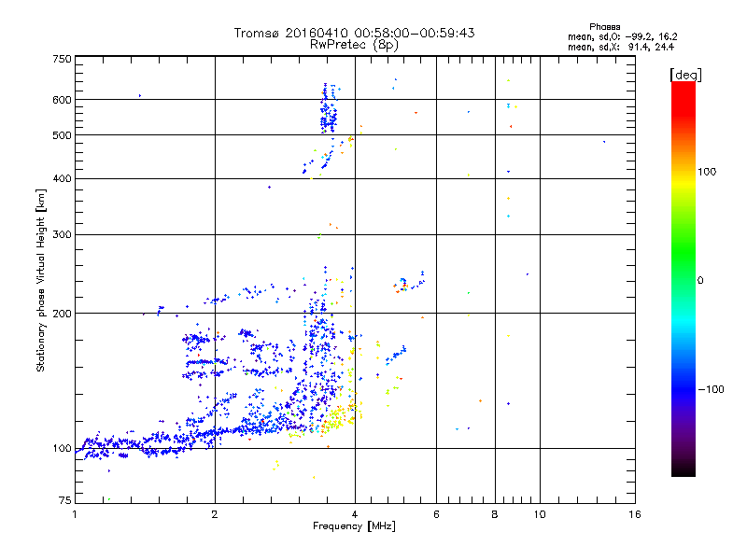Click the y-axis tick label '200'
Viewport: 747px width, 560px height.
62,314
